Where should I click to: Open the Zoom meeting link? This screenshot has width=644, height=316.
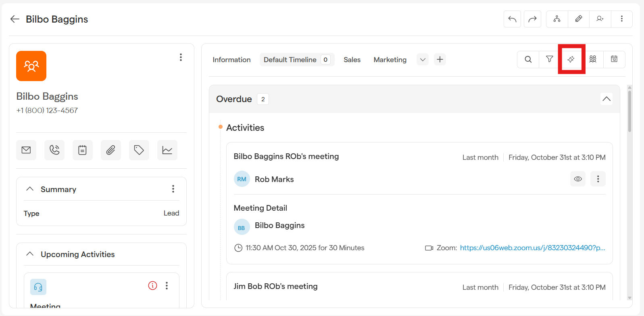pyautogui.click(x=532, y=248)
